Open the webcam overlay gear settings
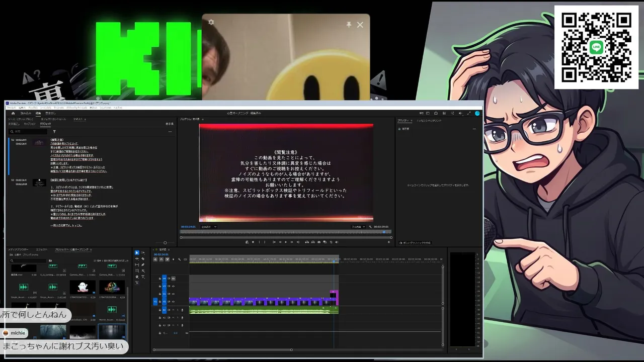Image resolution: width=644 pixels, height=362 pixels. click(211, 22)
